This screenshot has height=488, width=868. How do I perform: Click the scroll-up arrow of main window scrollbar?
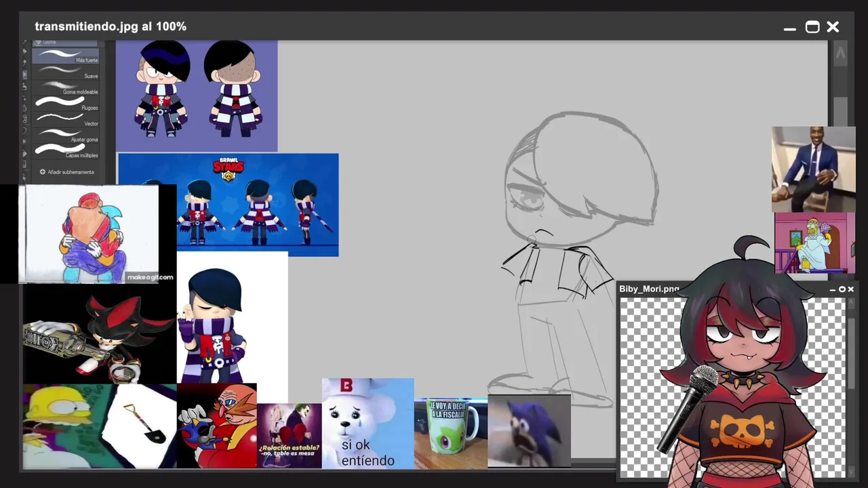(x=840, y=54)
